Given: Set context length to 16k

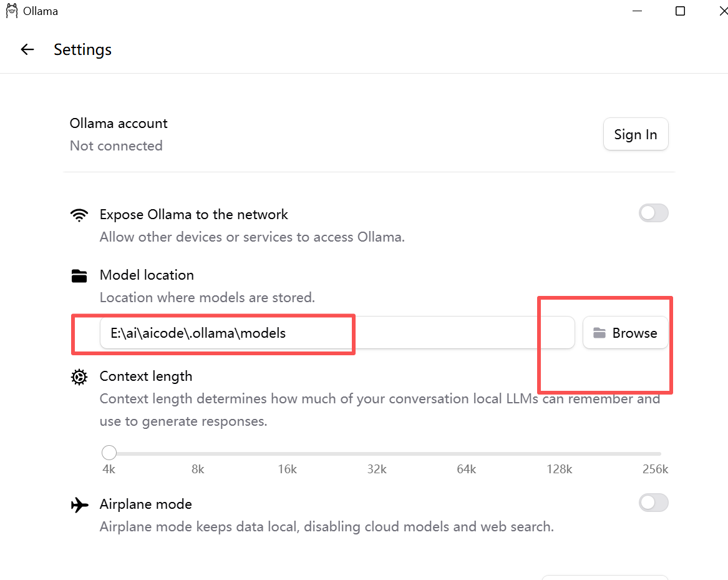Looking at the screenshot, I should (x=288, y=469).
